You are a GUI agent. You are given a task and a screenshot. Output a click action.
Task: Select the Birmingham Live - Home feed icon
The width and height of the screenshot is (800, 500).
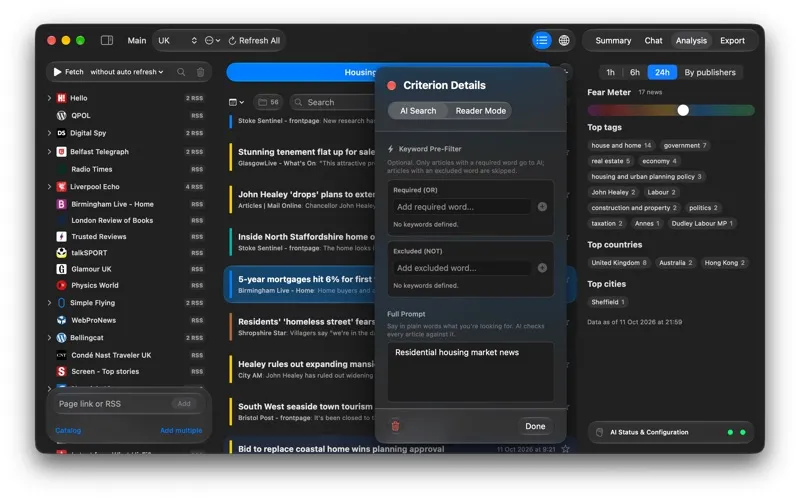61,204
